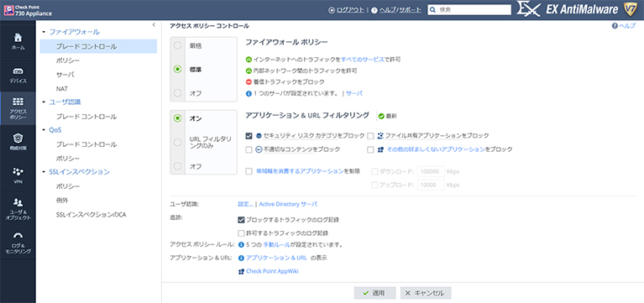Click green icon beside 内部ネットワーク間
The height and width of the screenshot is (303, 644).
click(x=248, y=71)
